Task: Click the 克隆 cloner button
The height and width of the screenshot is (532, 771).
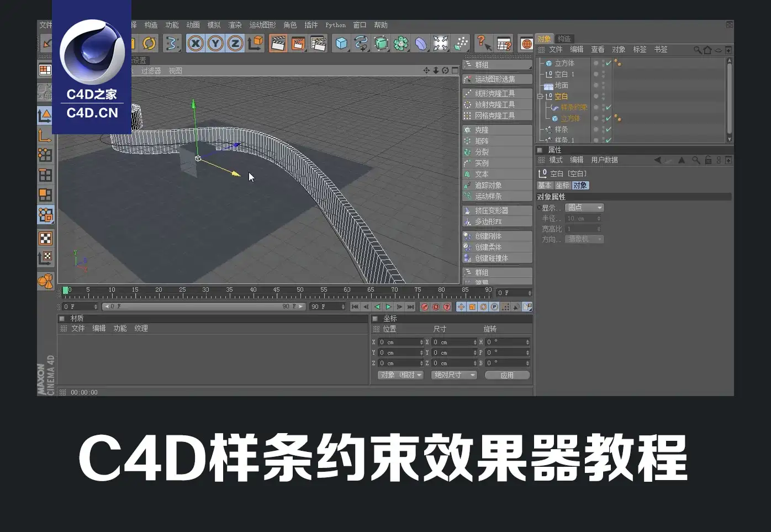Action: point(497,130)
